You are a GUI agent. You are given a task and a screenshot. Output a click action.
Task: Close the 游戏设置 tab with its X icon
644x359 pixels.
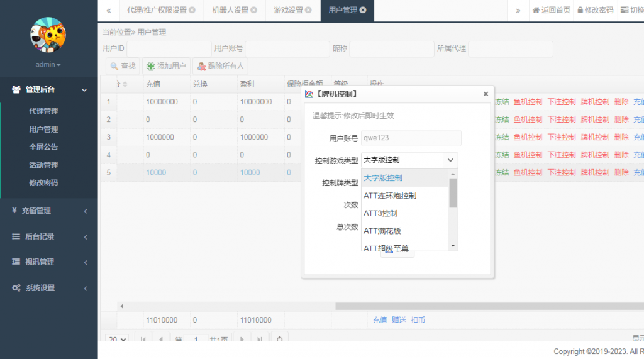[x=309, y=10]
